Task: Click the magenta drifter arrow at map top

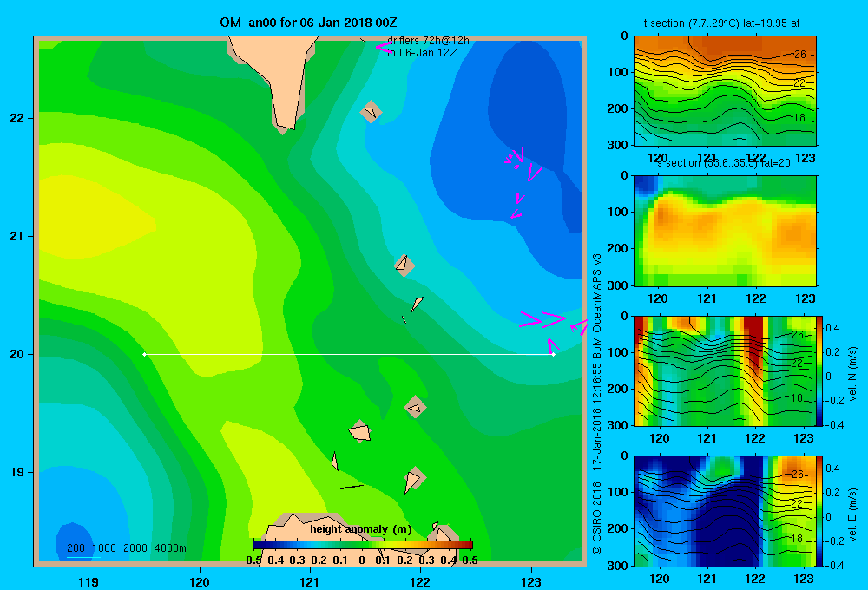Action: tap(384, 47)
